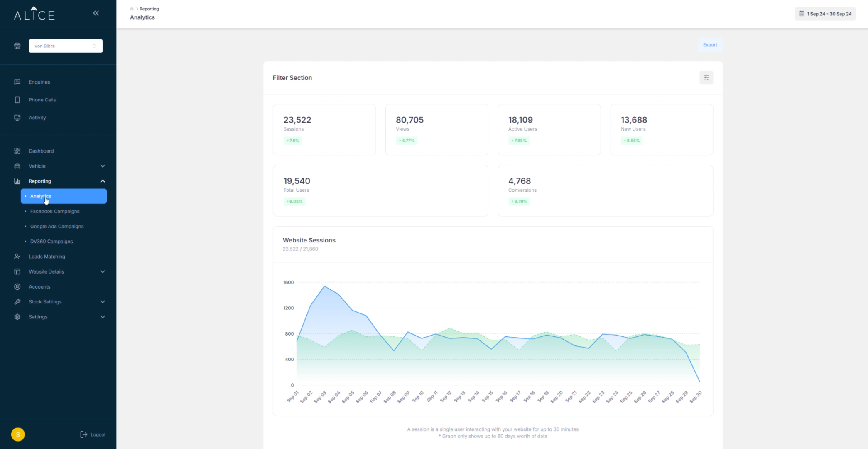Open the 1 Sep 24 - 30 Sep 24 date range picker

(x=825, y=14)
